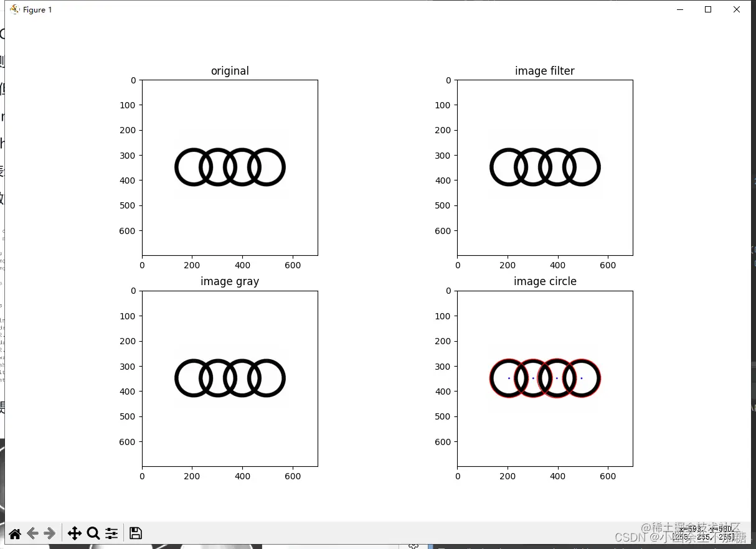Click the "image filter" subplot title
This screenshot has width=756, height=549.
coord(545,71)
